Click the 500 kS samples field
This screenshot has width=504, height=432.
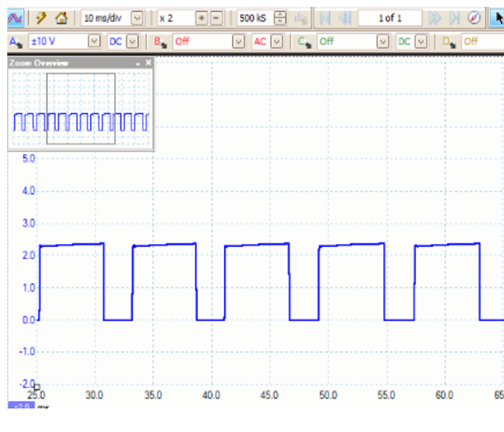(x=255, y=18)
